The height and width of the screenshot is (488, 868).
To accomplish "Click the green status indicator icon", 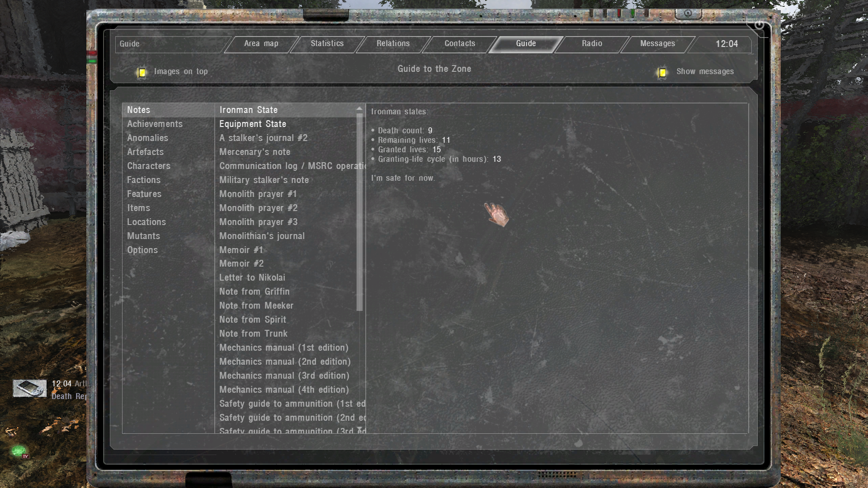I will pos(19,450).
